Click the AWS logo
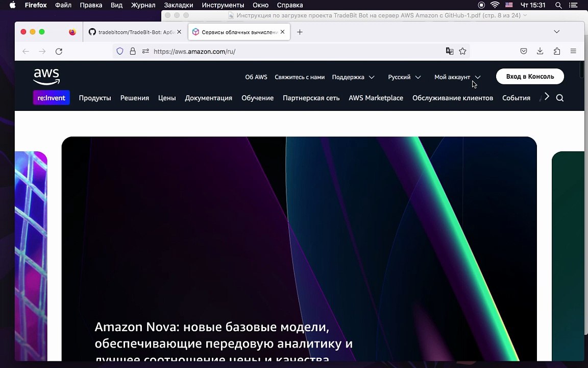Viewport: 588px width, 368px height. [x=46, y=77]
